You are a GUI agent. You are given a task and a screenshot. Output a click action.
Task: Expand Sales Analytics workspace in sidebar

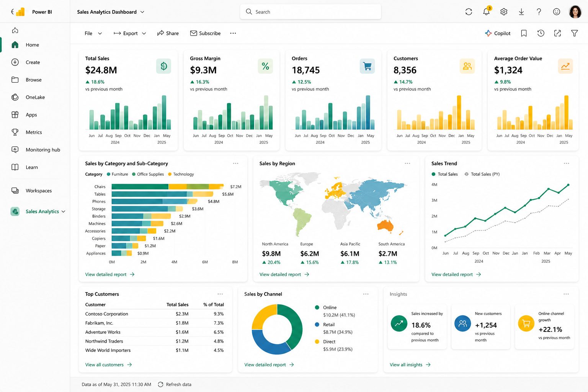pos(64,211)
